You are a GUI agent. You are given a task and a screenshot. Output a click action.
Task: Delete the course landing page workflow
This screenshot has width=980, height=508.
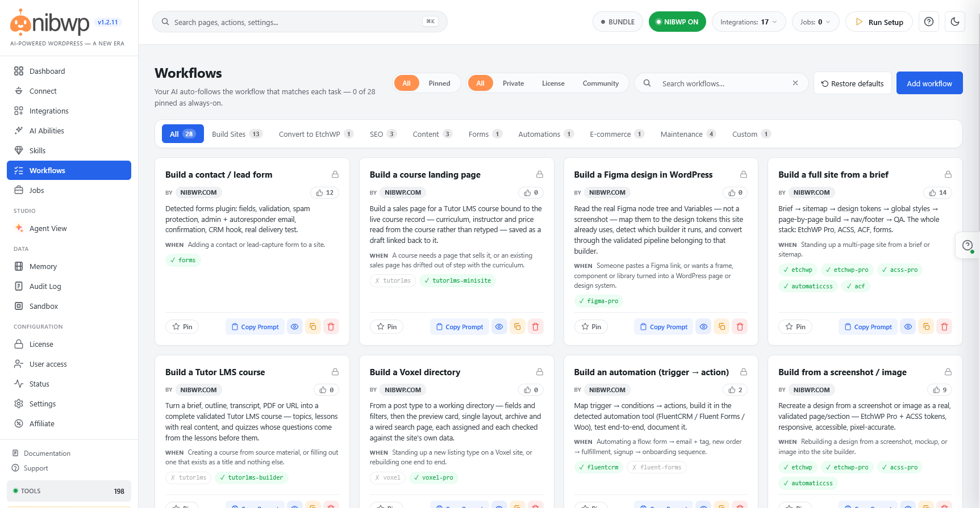pyautogui.click(x=535, y=326)
